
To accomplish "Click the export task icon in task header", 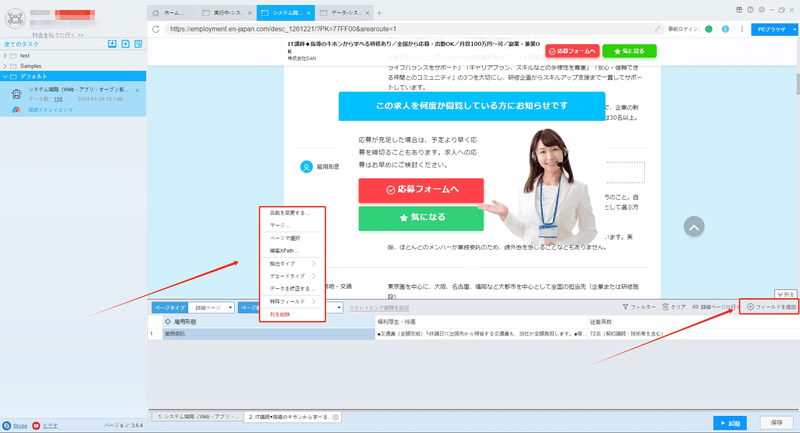I will pyautogui.click(x=126, y=44).
